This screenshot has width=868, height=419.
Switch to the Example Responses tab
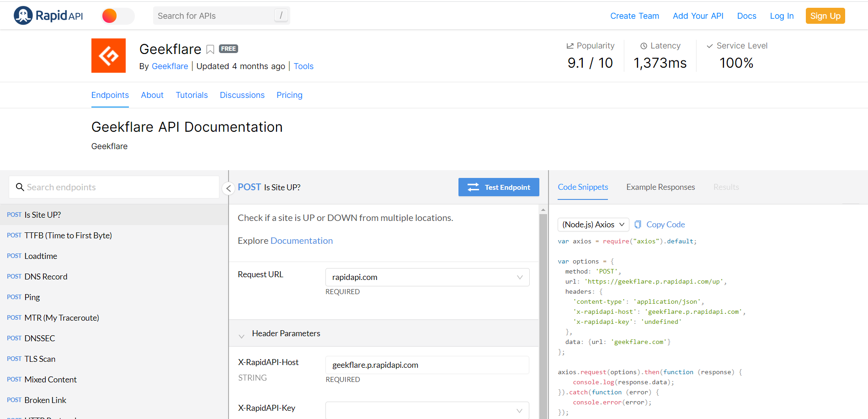click(x=660, y=187)
